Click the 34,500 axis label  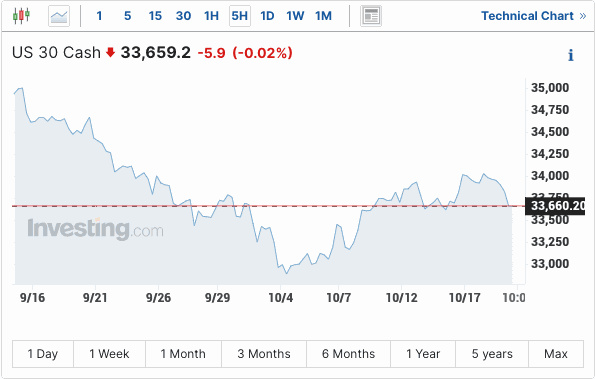pos(550,132)
